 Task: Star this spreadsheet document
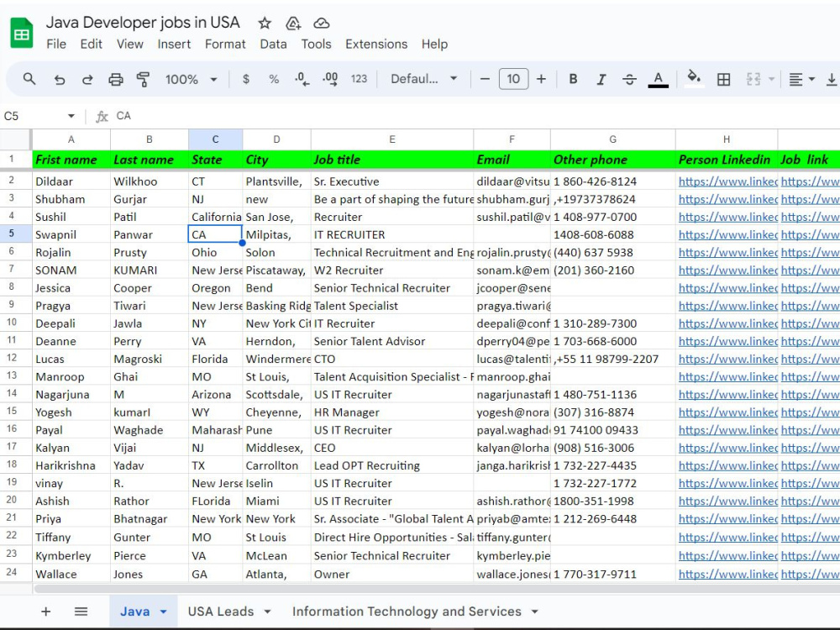tap(265, 23)
